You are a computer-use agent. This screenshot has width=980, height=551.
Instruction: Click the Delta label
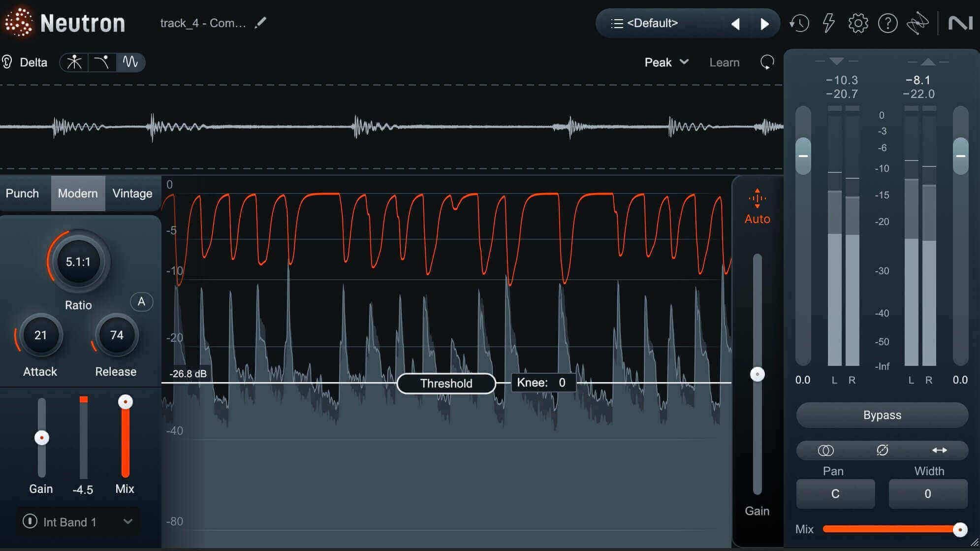pyautogui.click(x=33, y=63)
